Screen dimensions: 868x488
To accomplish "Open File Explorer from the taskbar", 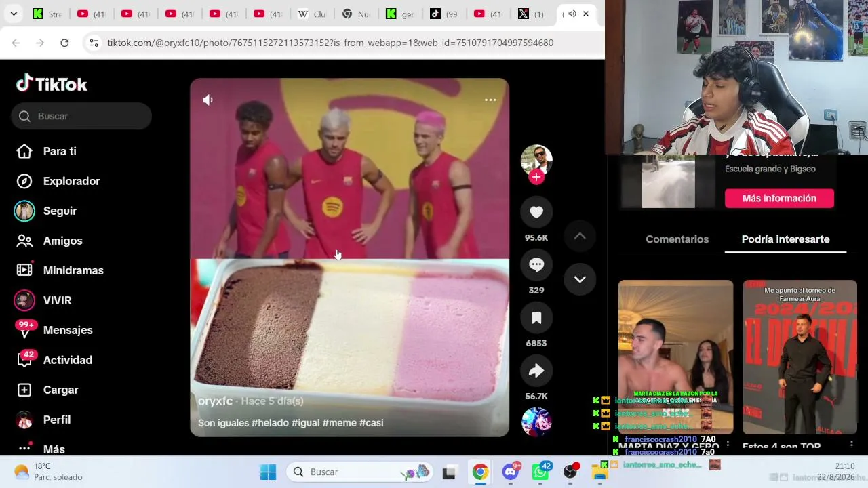I will [x=599, y=472].
